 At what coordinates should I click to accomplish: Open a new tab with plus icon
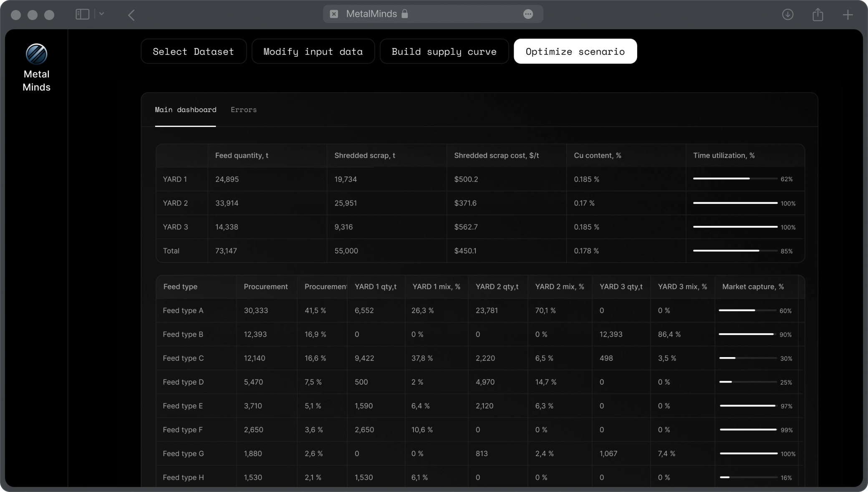[x=848, y=15]
